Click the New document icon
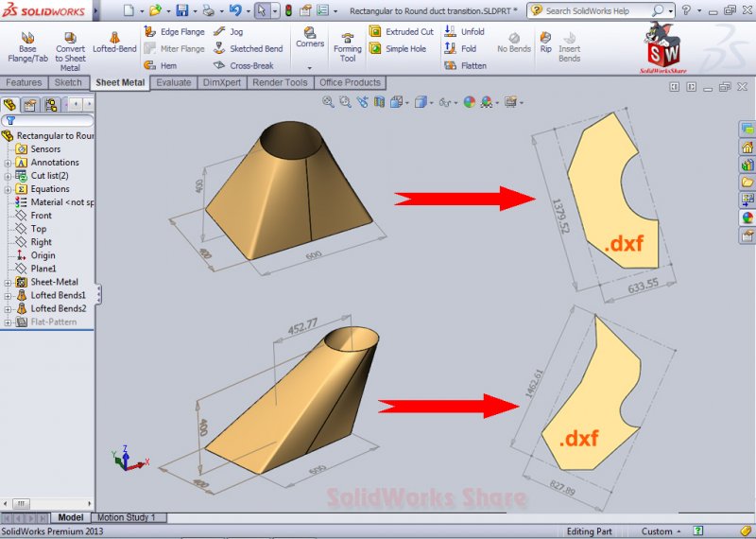The width and height of the screenshot is (756, 539). click(129, 10)
